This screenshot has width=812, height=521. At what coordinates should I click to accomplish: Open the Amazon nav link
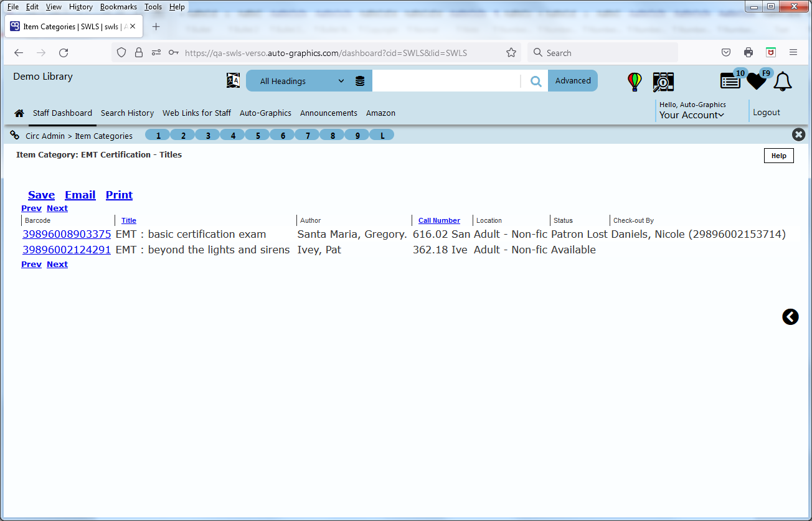pyautogui.click(x=380, y=113)
